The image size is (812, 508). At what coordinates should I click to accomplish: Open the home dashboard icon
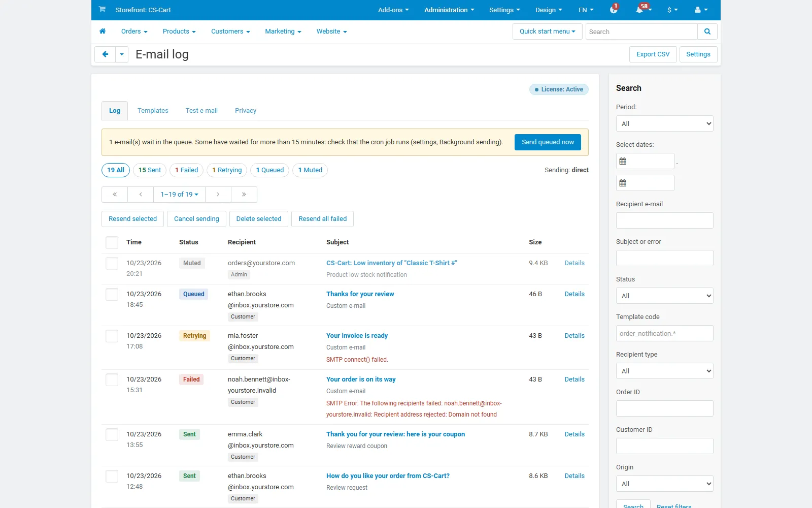click(103, 31)
